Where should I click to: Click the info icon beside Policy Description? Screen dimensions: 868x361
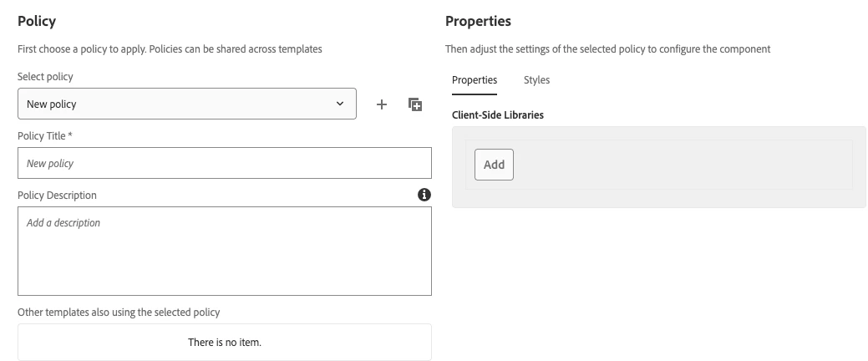(x=424, y=195)
